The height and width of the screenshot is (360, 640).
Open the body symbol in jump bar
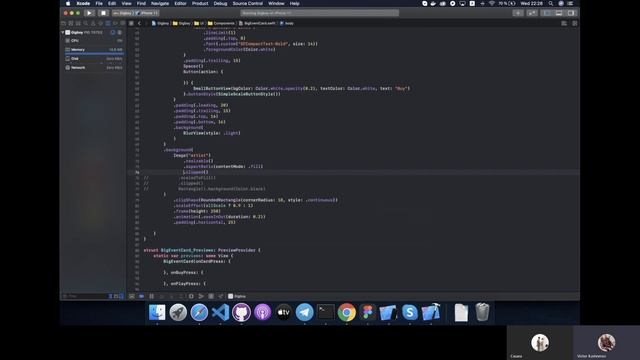coord(287,23)
